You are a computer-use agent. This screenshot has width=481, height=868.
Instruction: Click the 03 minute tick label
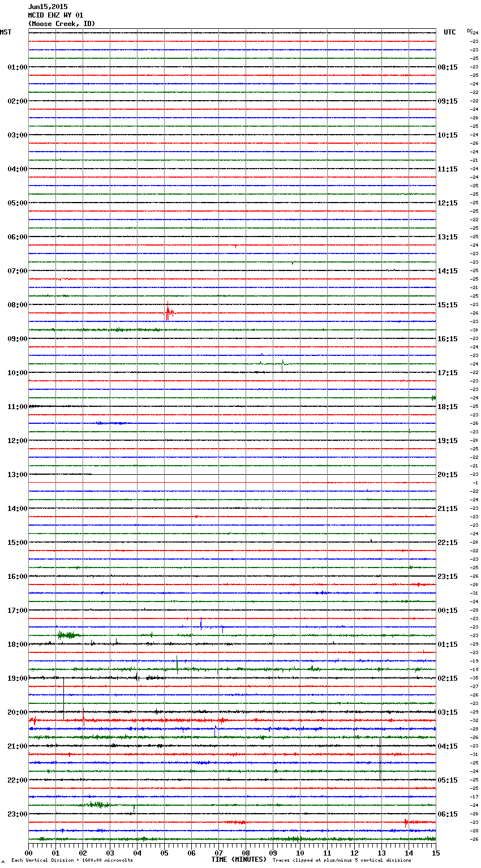[x=110, y=853]
